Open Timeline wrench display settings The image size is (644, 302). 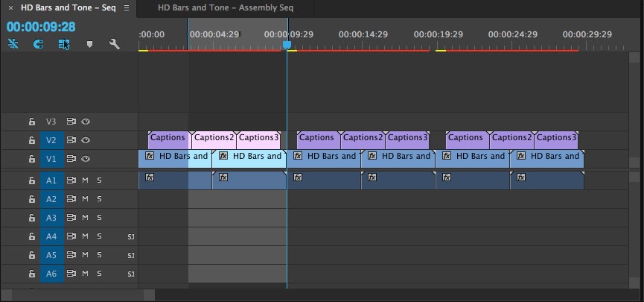pos(114,44)
